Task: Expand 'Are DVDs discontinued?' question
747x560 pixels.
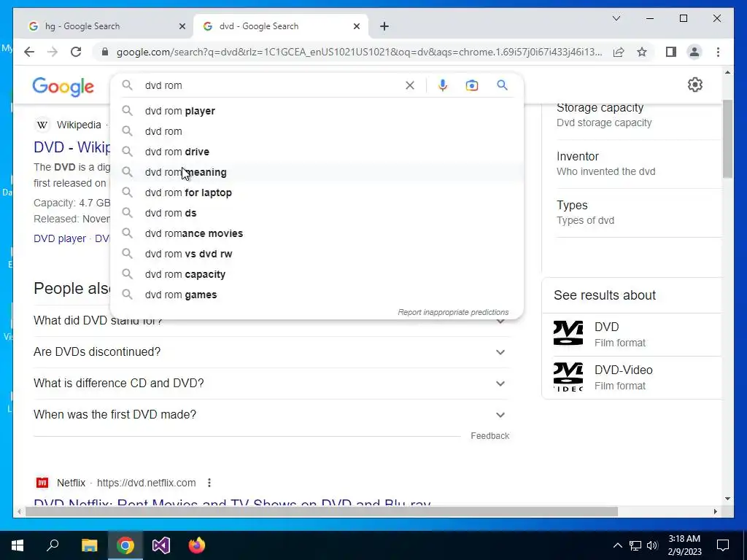Action: pos(271,352)
